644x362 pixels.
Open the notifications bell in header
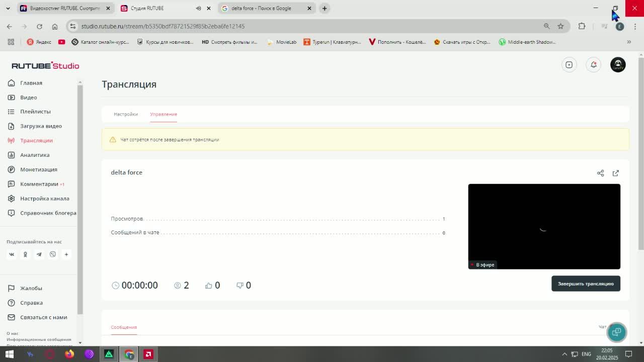(594, 65)
